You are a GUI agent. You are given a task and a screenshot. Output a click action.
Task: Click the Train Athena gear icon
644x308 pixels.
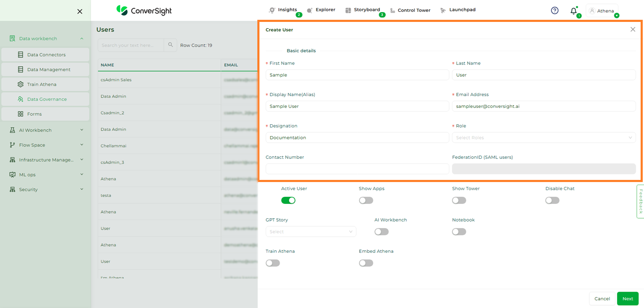(x=20, y=84)
